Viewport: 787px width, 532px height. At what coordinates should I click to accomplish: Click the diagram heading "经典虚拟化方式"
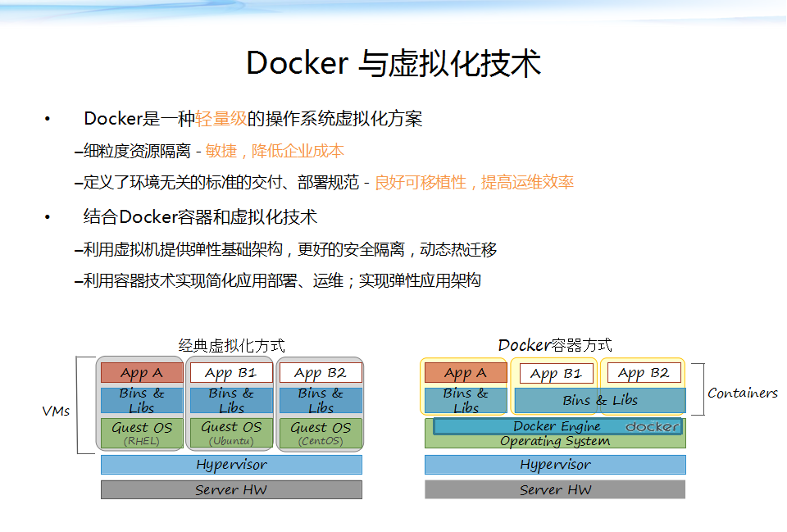pos(231,345)
